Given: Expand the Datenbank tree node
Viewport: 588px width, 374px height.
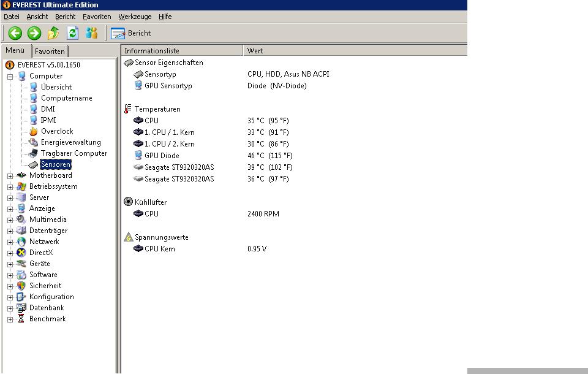Looking at the screenshot, I should click(x=10, y=308).
